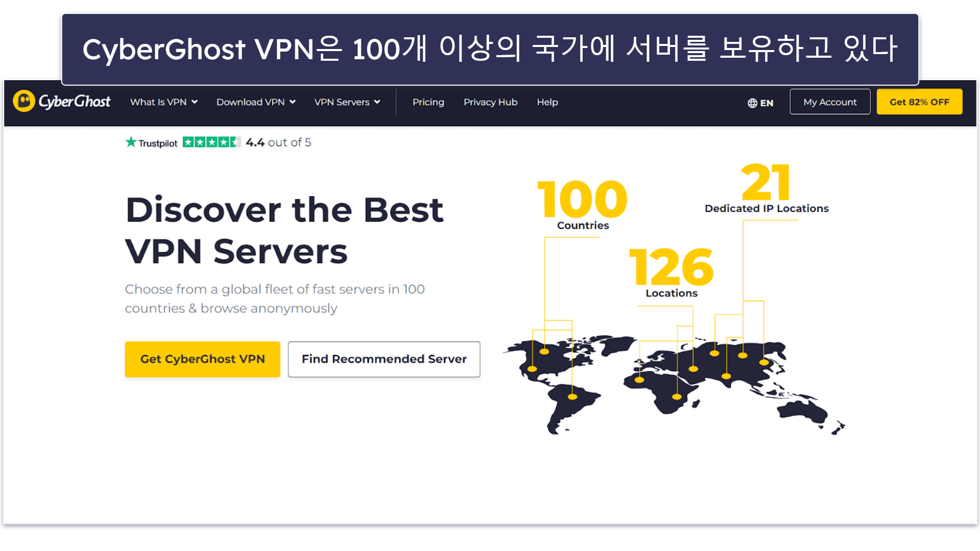Click the CyberGhost wordmark text
The width and height of the screenshot is (980, 551).
pyautogui.click(x=75, y=102)
